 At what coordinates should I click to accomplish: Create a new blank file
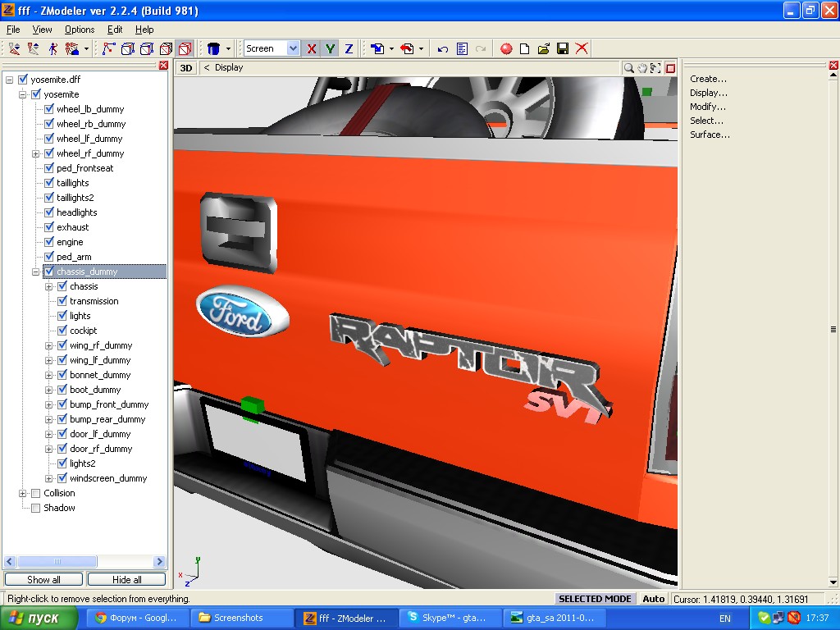(524, 48)
